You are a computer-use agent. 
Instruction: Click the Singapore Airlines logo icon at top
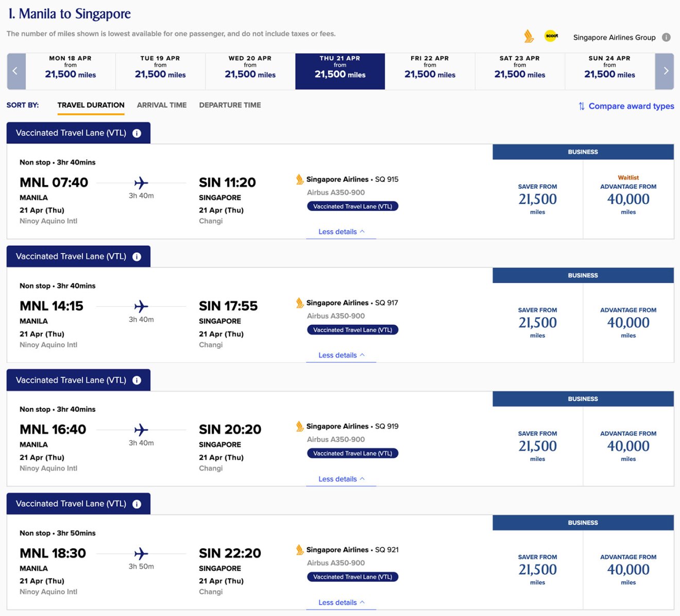pos(529,37)
